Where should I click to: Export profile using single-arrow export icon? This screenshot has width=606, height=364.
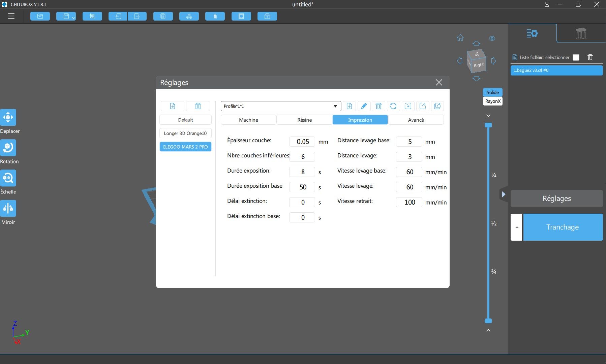(423, 106)
